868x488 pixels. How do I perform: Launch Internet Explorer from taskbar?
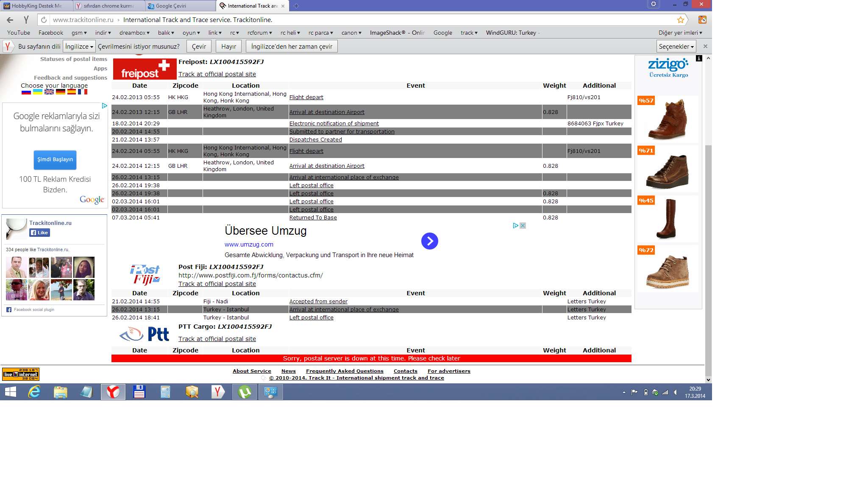point(34,392)
